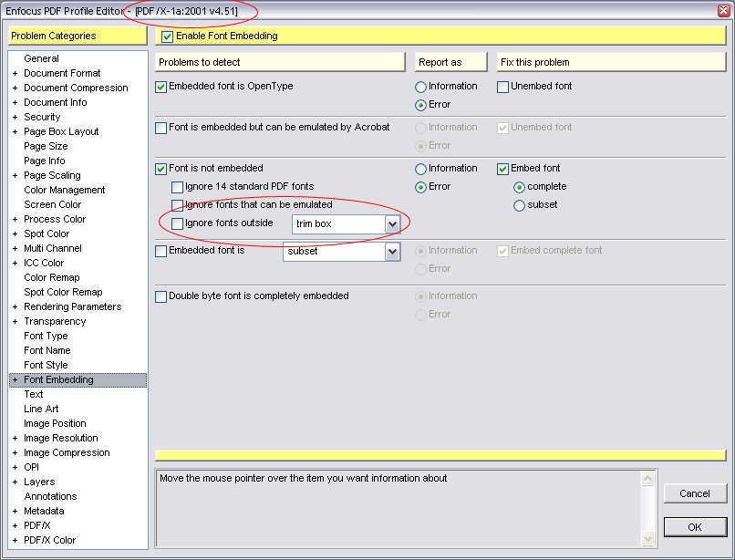Close the Profile Editor window
The height and width of the screenshot is (560, 735).
(725, 11)
